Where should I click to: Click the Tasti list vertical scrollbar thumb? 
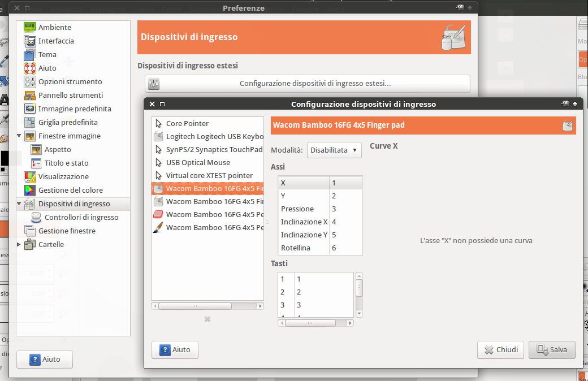[359, 288]
